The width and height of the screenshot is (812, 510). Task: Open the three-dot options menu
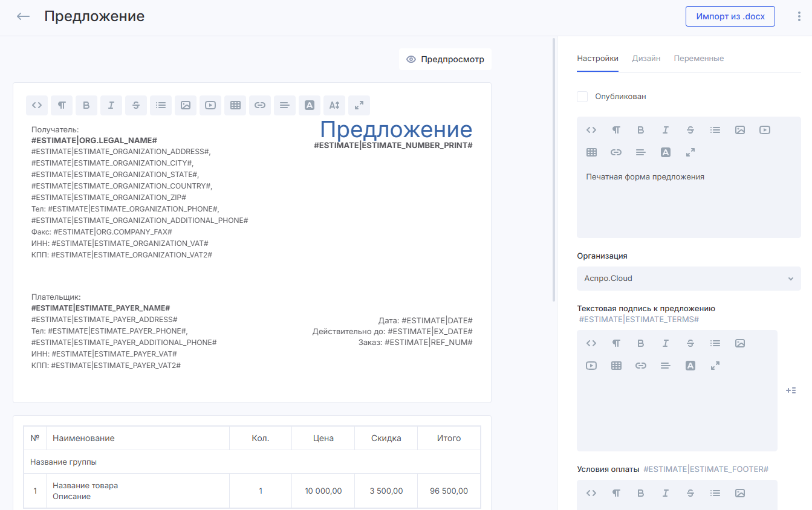click(799, 16)
